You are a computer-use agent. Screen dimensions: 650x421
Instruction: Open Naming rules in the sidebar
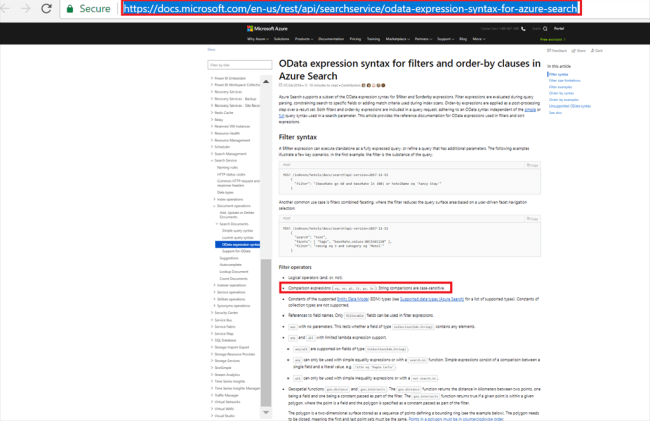[228, 167]
